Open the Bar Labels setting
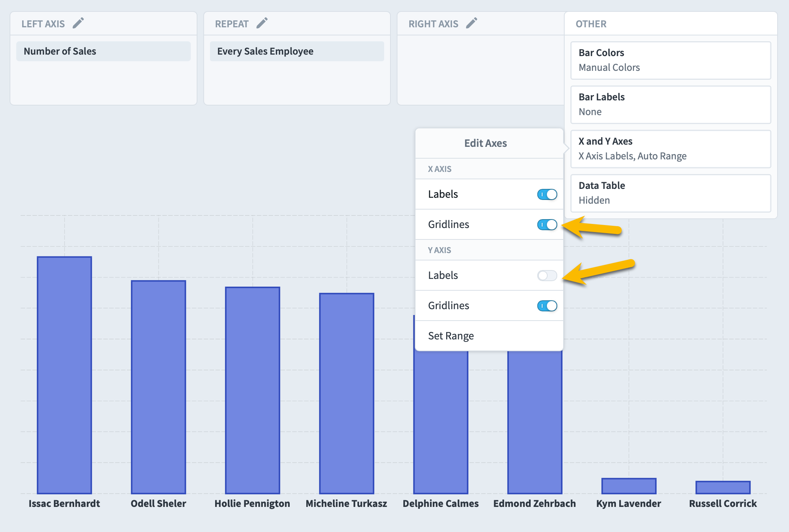The height and width of the screenshot is (532, 789). (671, 105)
